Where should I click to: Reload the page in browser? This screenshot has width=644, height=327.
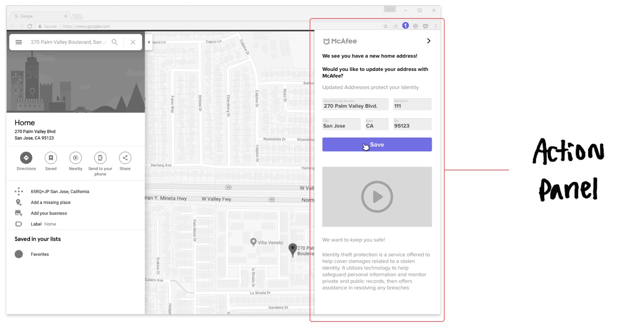point(30,26)
